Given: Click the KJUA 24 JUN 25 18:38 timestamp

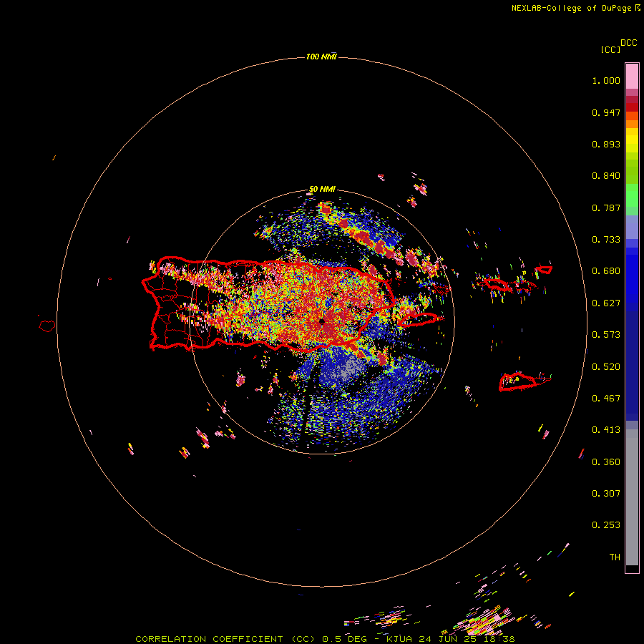Looking at the screenshot, I should tap(451, 639).
